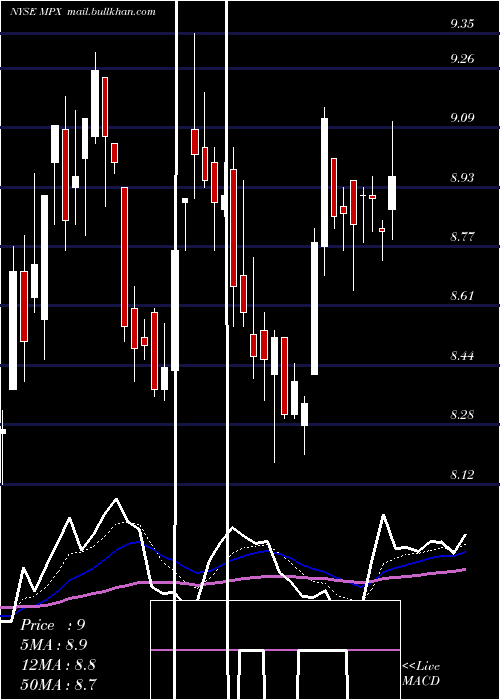Click the NYSE MPX ticker label
This screenshot has height=700, width=500.
click(37, 12)
